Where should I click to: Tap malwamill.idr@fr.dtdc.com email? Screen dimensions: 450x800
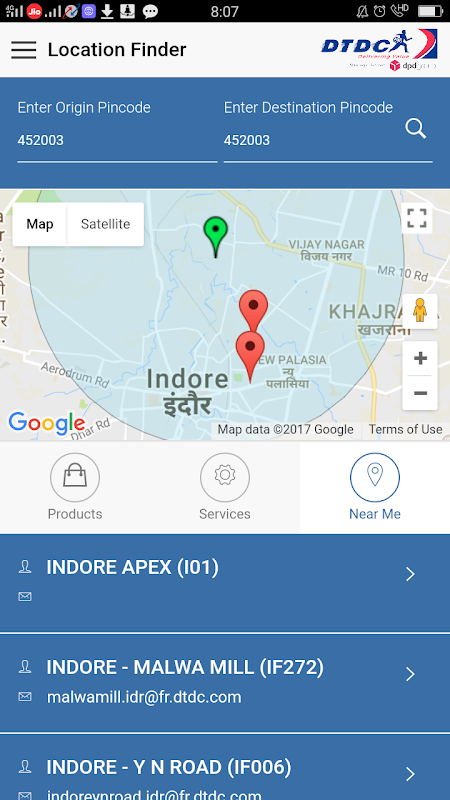pyautogui.click(x=144, y=697)
